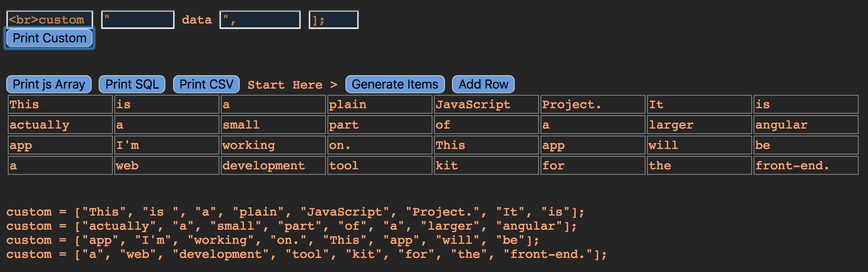868x272 pixels.
Task: Select the 'actually' table cell
Action: coord(60,125)
